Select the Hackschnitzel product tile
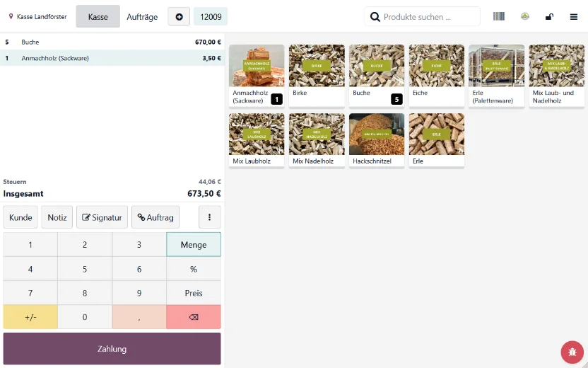Viewport: 588px width, 368px height. pyautogui.click(x=377, y=141)
